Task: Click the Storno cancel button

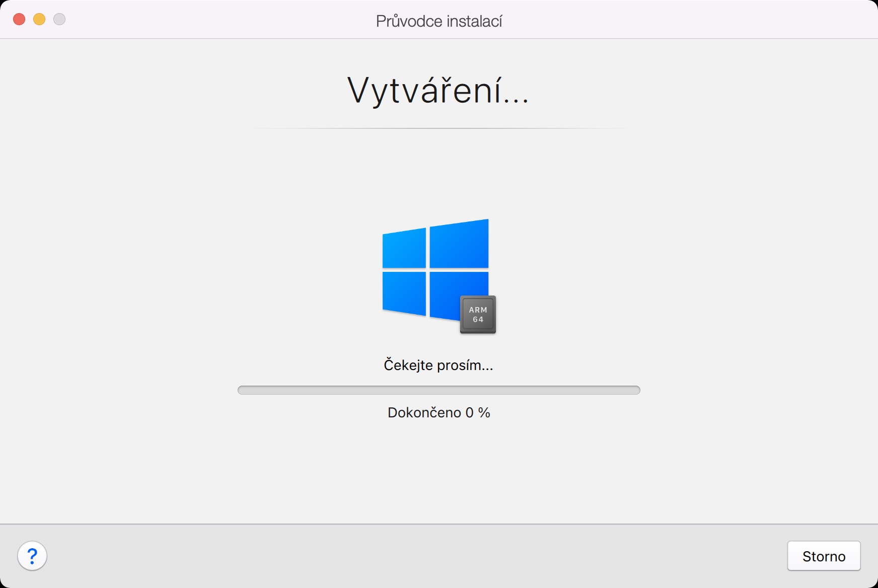Action: [x=824, y=556]
